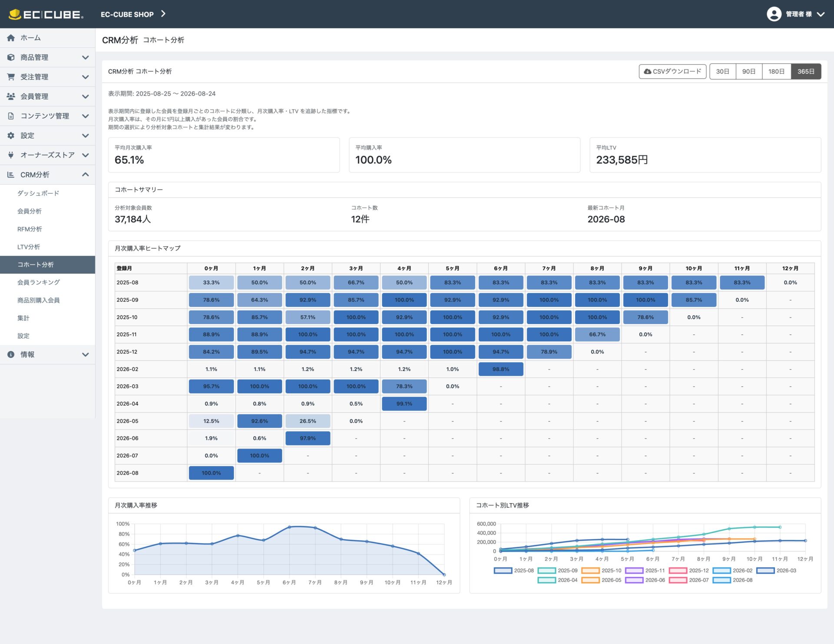The image size is (834, 644).
Task: Switch the period to 180日
Action: 776,72
